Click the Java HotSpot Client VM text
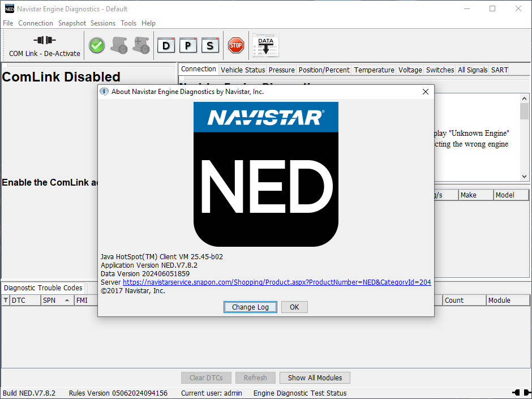Image resolution: width=532 pixels, height=399 pixels. point(162,257)
